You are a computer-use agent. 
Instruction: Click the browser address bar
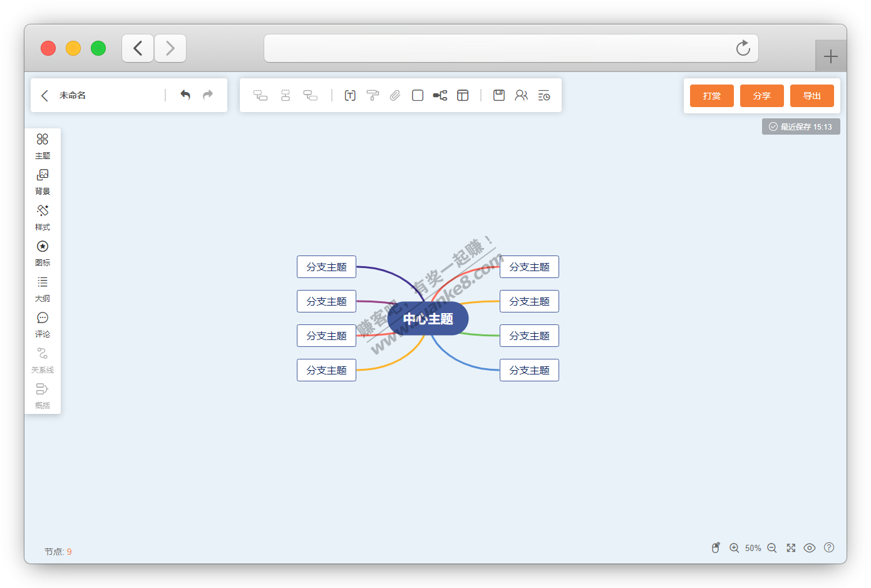pyautogui.click(x=511, y=48)
